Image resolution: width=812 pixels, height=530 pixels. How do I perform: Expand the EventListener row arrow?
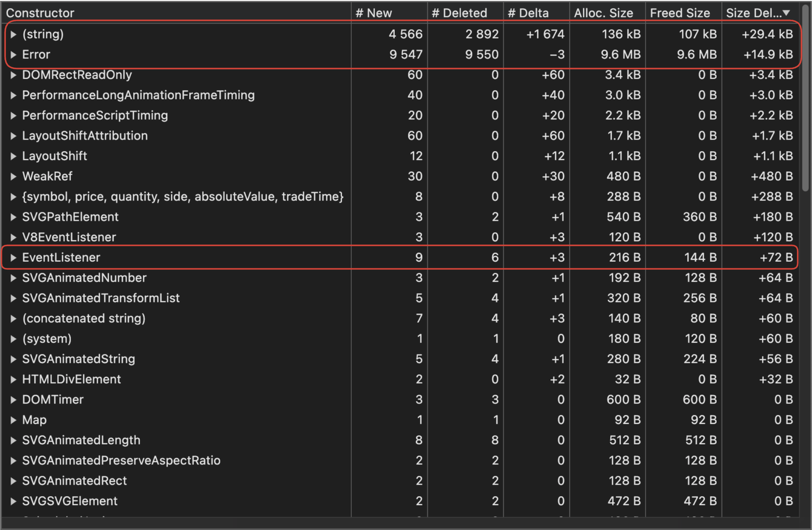(13, 258)
